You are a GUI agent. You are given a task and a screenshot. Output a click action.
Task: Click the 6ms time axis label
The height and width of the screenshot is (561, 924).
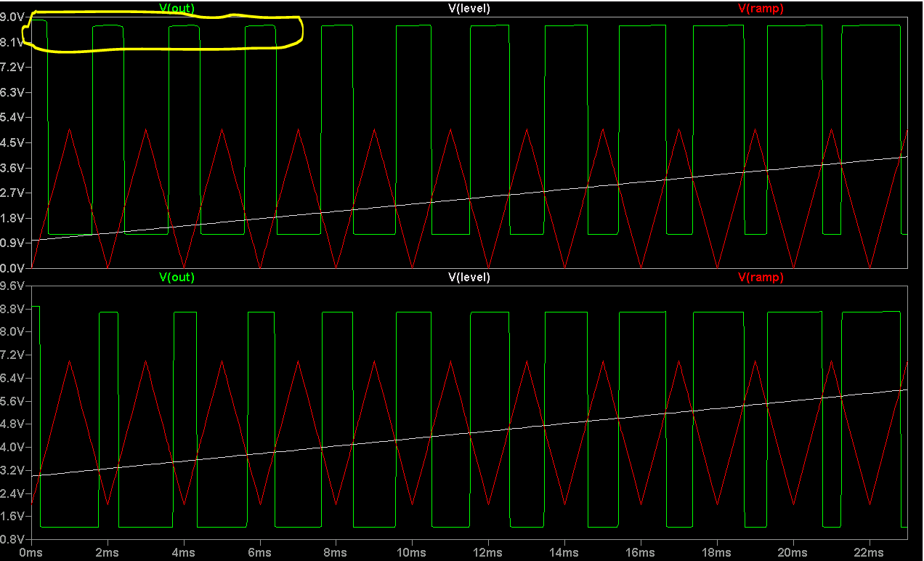point(260,553)
